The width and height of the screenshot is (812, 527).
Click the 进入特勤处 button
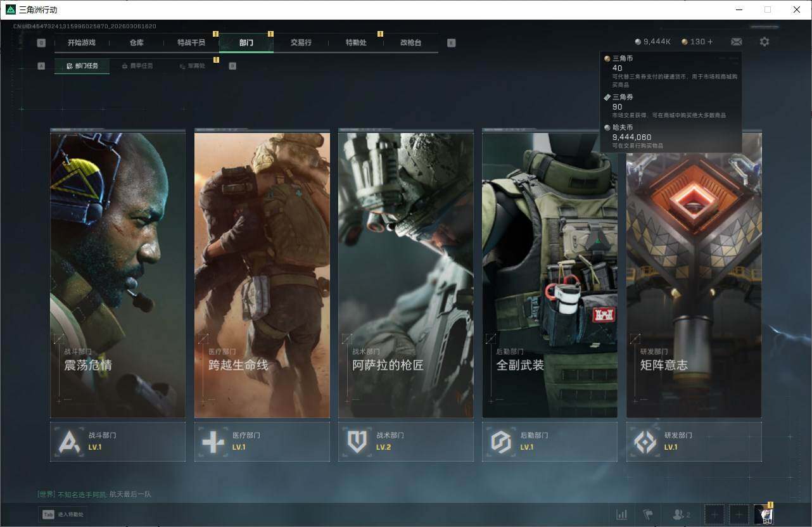point(63,514)
